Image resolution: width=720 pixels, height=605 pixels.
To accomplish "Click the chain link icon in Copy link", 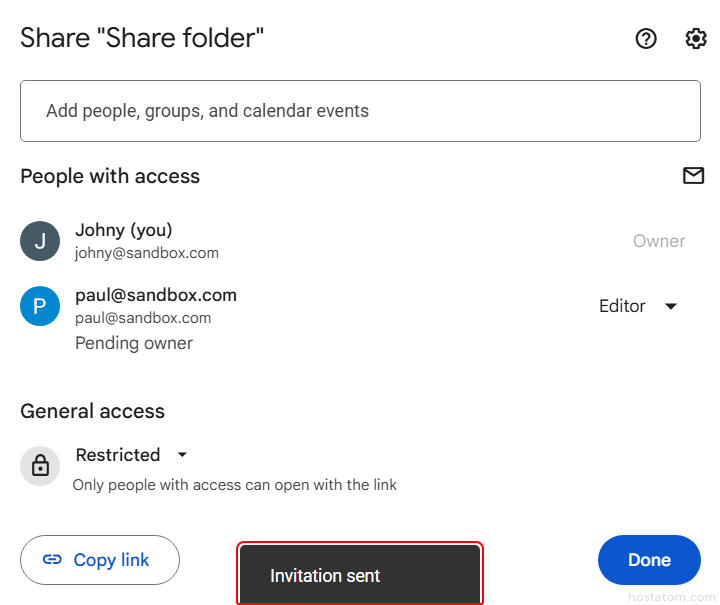I will 52,560.
